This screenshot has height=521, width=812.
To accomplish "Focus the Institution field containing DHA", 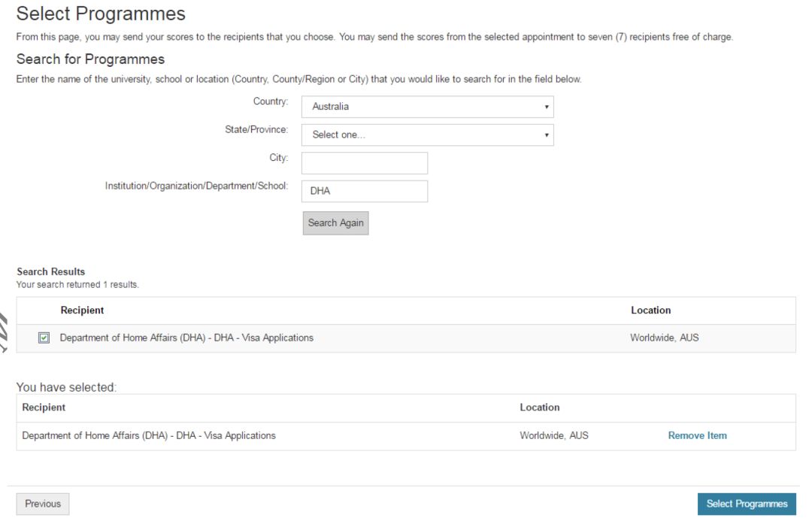I will click(x=365, y=191).
